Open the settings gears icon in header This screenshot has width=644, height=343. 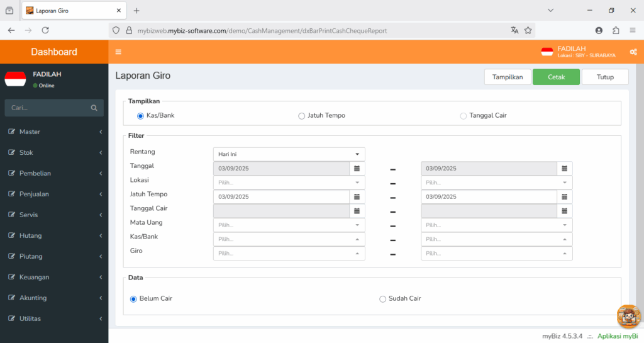tap(633, 52)
